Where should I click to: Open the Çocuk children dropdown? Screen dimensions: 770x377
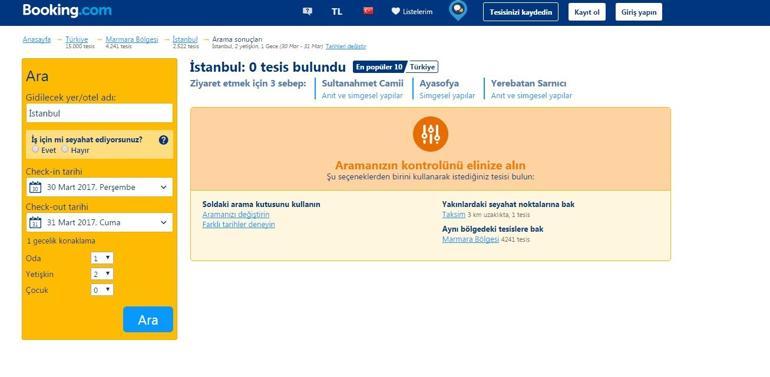[x=102, y=290]
